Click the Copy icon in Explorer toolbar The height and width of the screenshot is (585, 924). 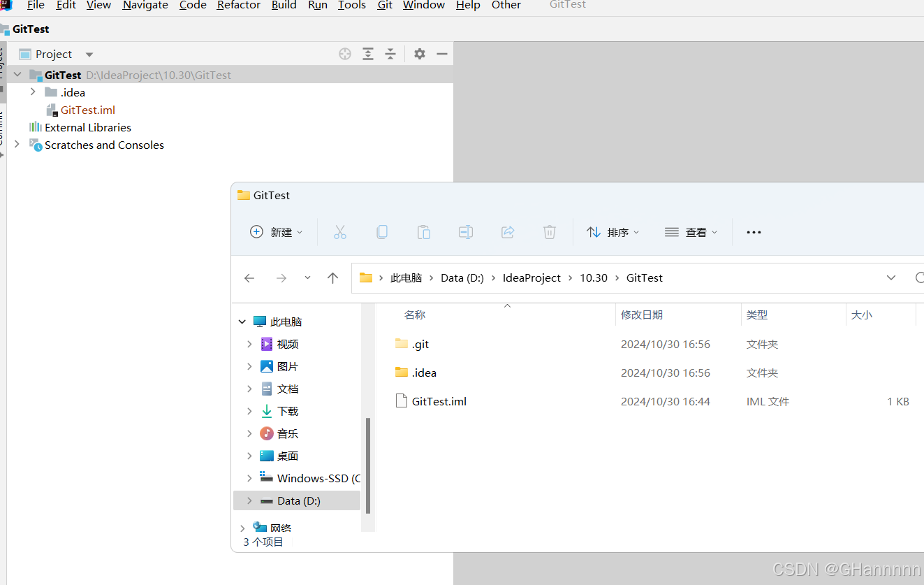point(382,231)
